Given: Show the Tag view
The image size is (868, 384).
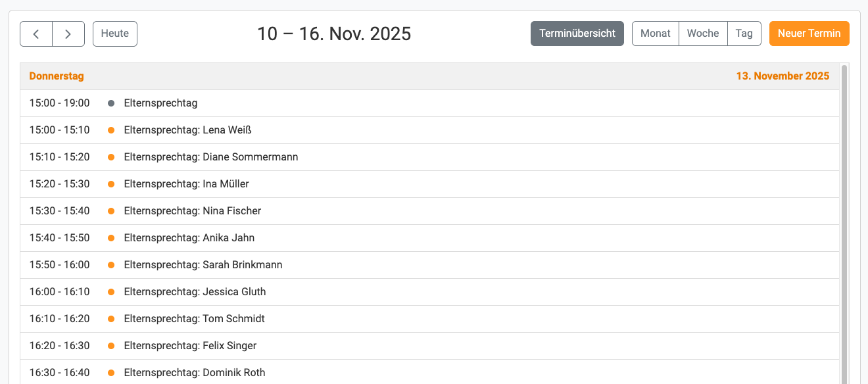Looking at the screenshot, I should point(744,34).
